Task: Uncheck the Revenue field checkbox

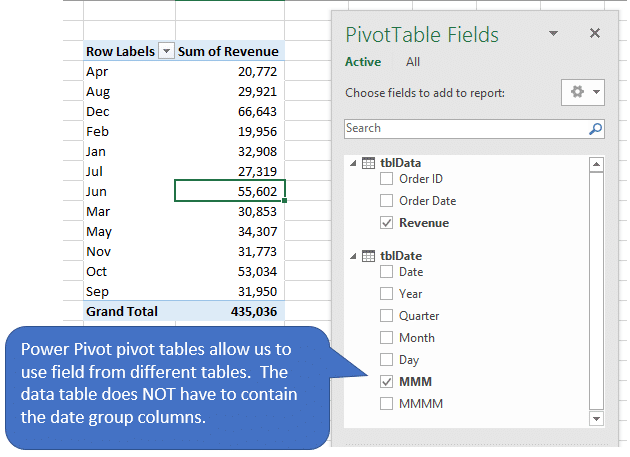Action: (387, 223)
